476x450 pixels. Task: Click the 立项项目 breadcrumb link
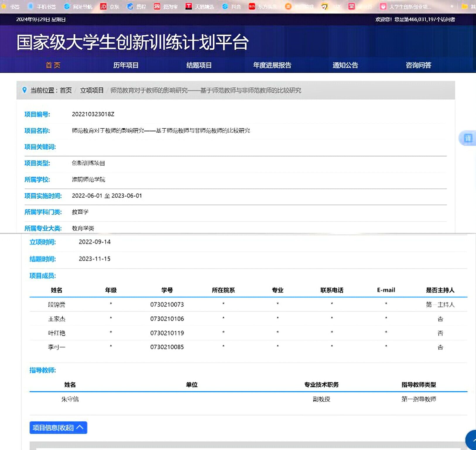click(x=92, y=90)
